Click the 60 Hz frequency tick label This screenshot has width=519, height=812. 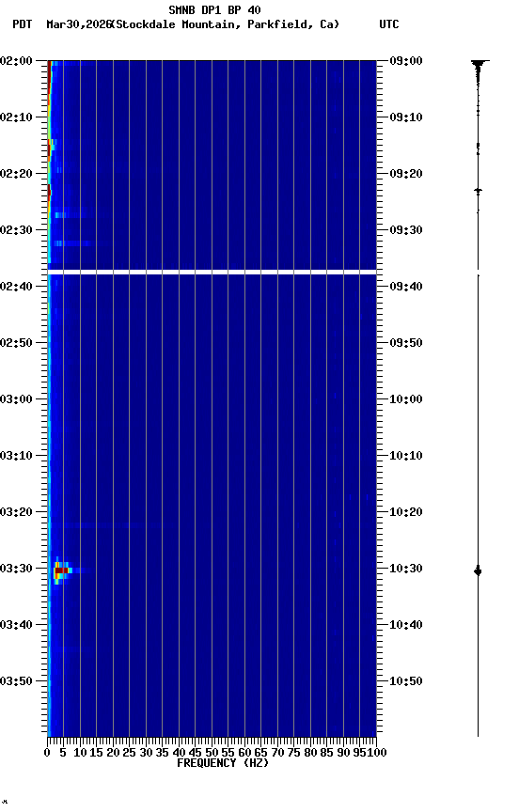click(x=244, y=753)
